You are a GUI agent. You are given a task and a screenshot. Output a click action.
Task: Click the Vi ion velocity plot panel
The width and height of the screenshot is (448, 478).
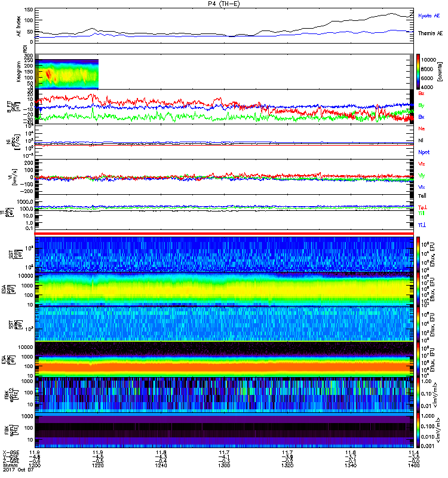(x=225, y=177)
